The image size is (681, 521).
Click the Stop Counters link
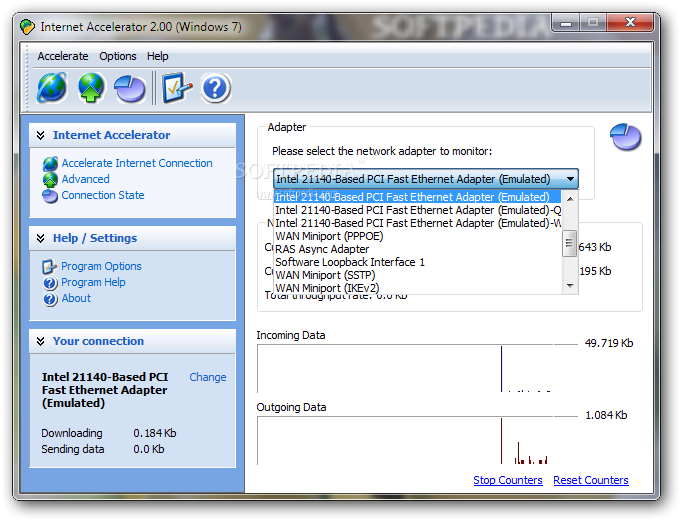(x=508, y=480)
